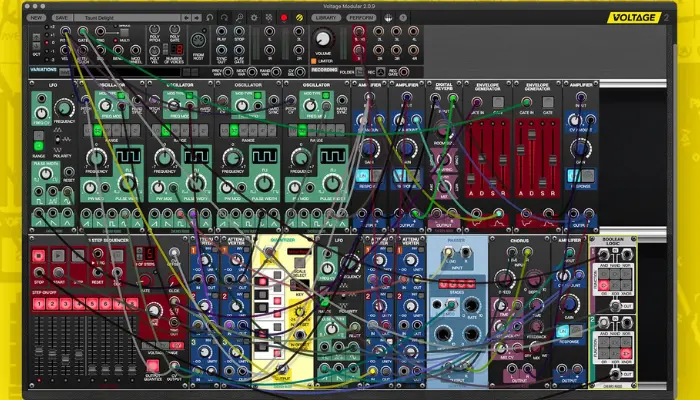
Task: Select the XOR function in Boolean Logic section 2
Action: [x=615, y=354]
